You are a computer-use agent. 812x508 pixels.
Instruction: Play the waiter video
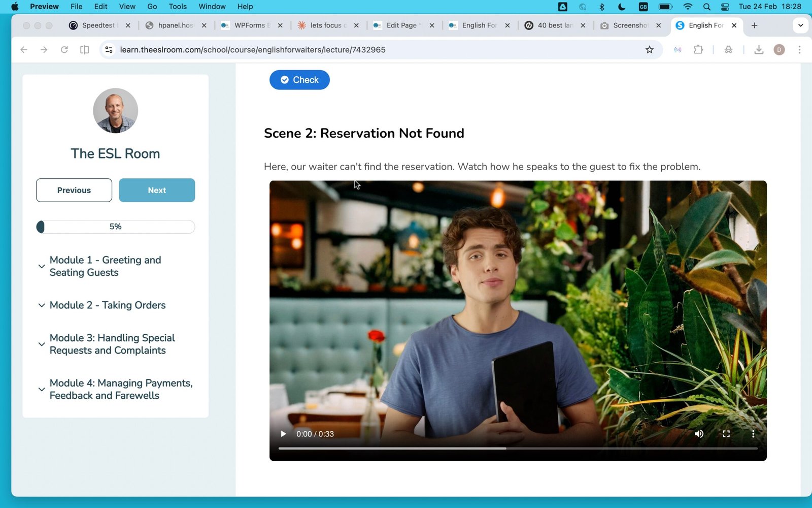(x=283, y=434)
